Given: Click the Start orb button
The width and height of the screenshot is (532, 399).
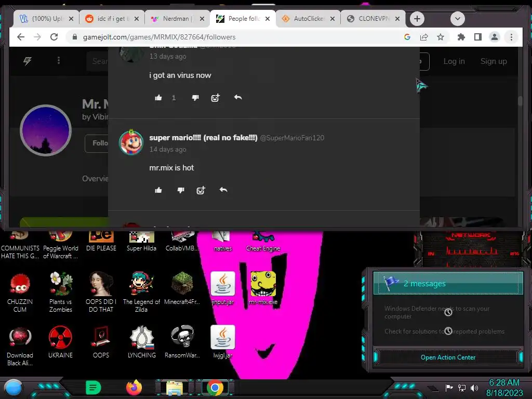Looking at the screenshot, I should [14, 388].
